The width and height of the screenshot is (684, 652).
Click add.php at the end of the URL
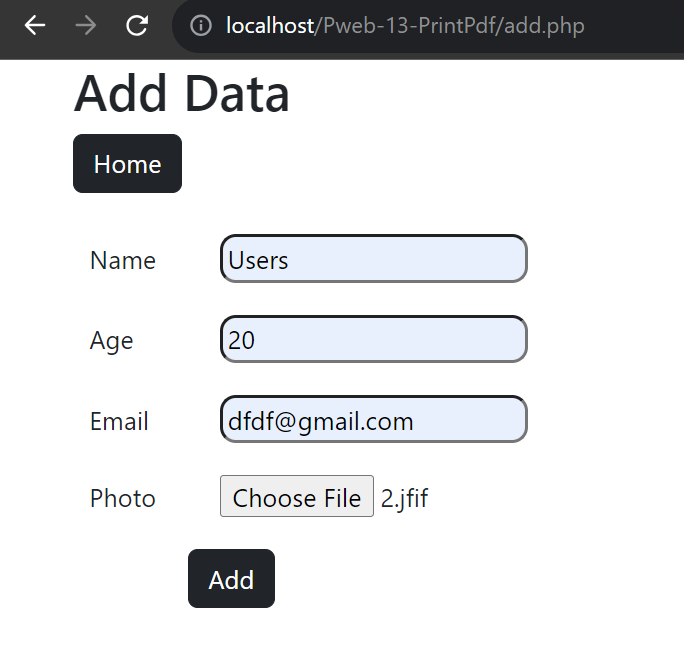tap(544, 26)
